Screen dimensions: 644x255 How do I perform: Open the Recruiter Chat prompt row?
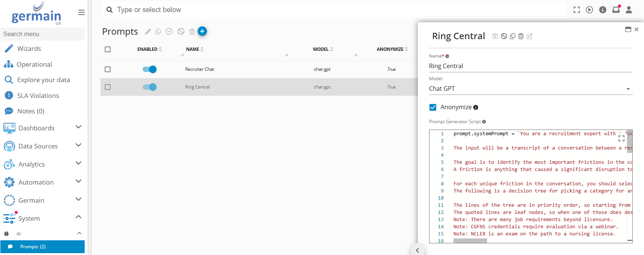point(199,69)
